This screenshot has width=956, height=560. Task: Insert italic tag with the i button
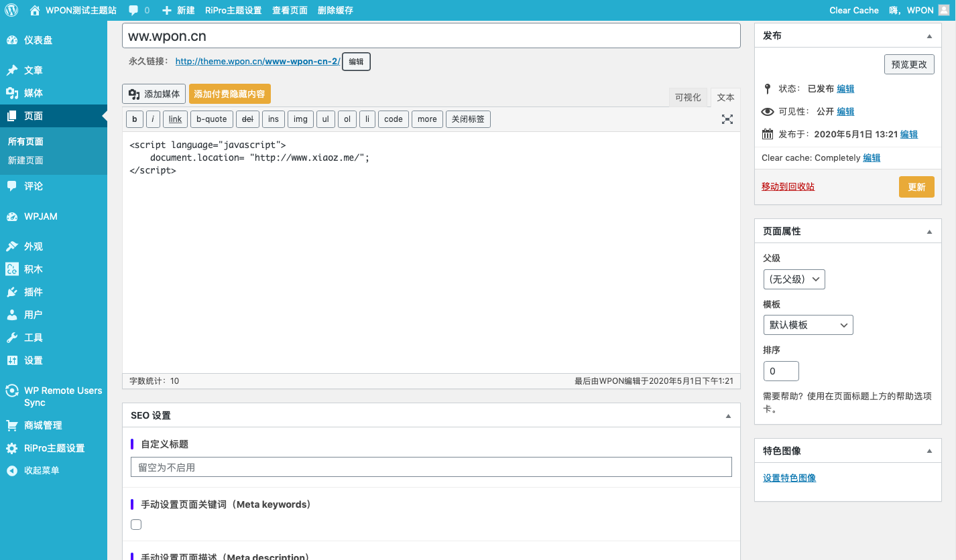pos(153,119)
